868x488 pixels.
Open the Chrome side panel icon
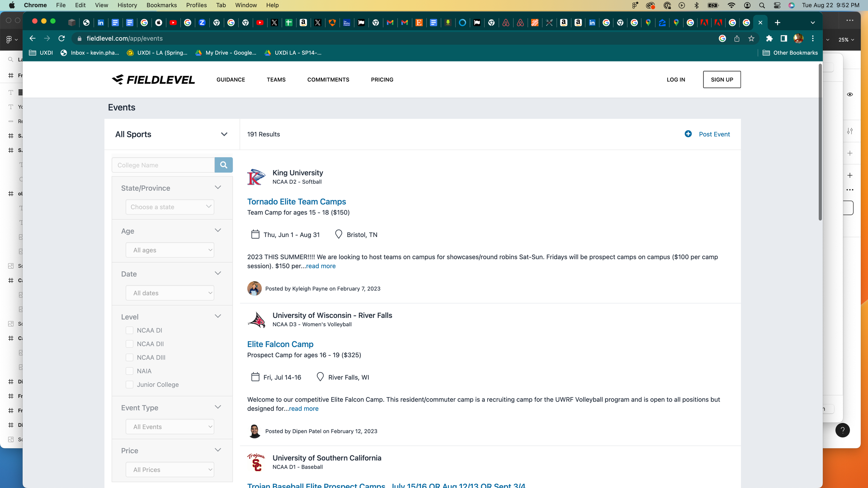click(784, 39)
